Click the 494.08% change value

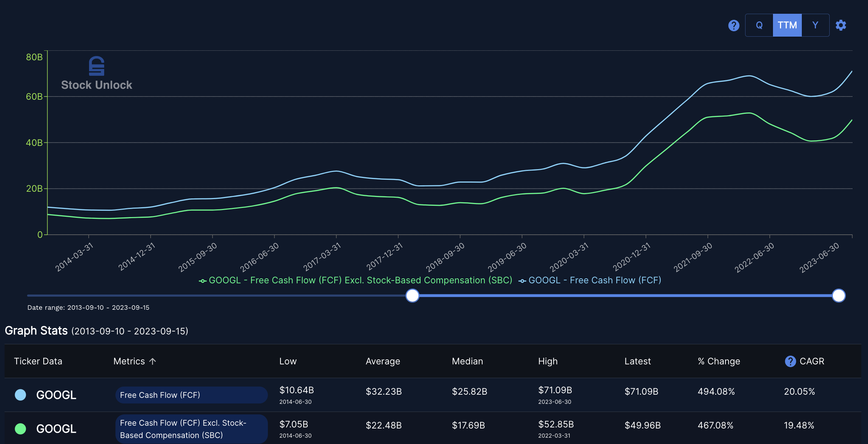716,391
